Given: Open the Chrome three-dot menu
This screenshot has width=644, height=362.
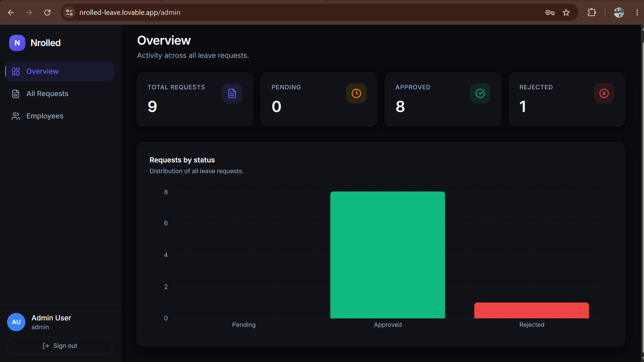Looking at the screenshot, I should [x=637, y=13].
